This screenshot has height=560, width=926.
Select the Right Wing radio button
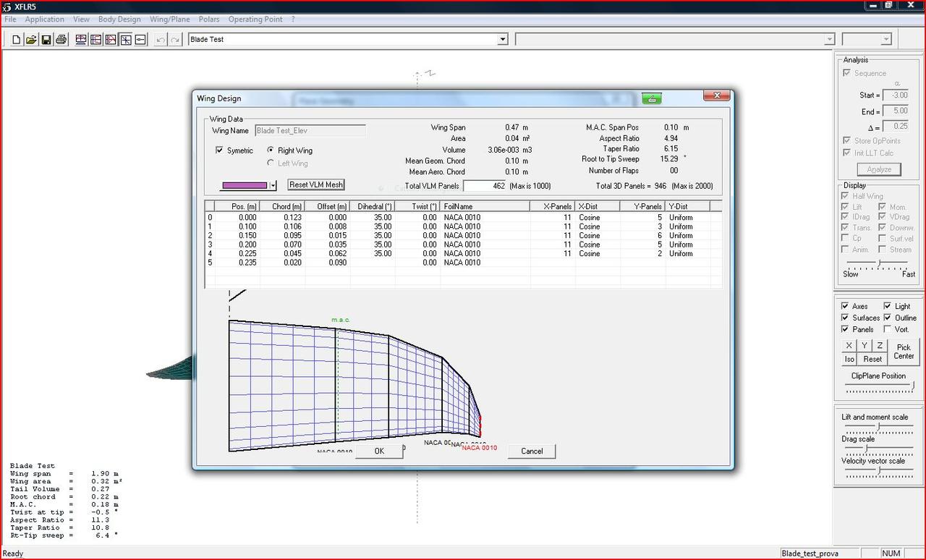coord(271,150)
